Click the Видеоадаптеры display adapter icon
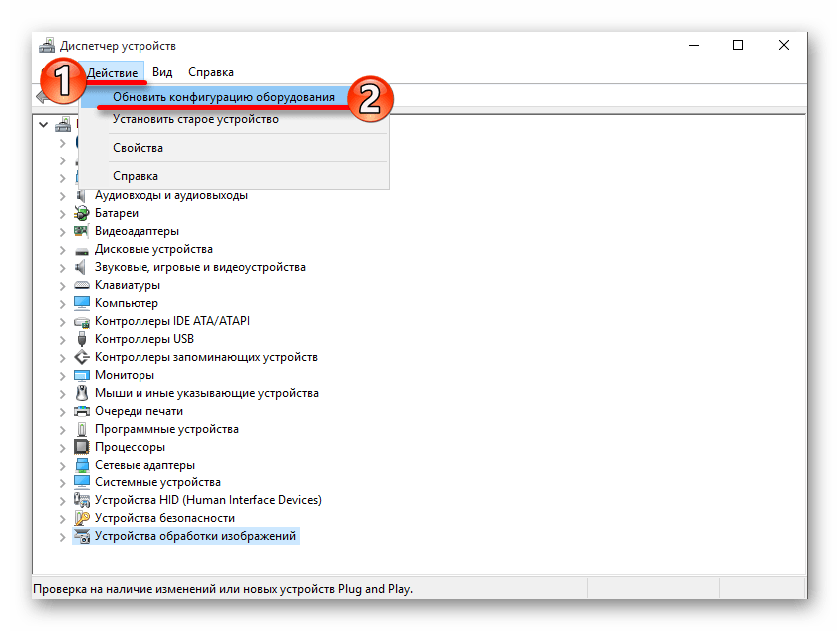 82,231
